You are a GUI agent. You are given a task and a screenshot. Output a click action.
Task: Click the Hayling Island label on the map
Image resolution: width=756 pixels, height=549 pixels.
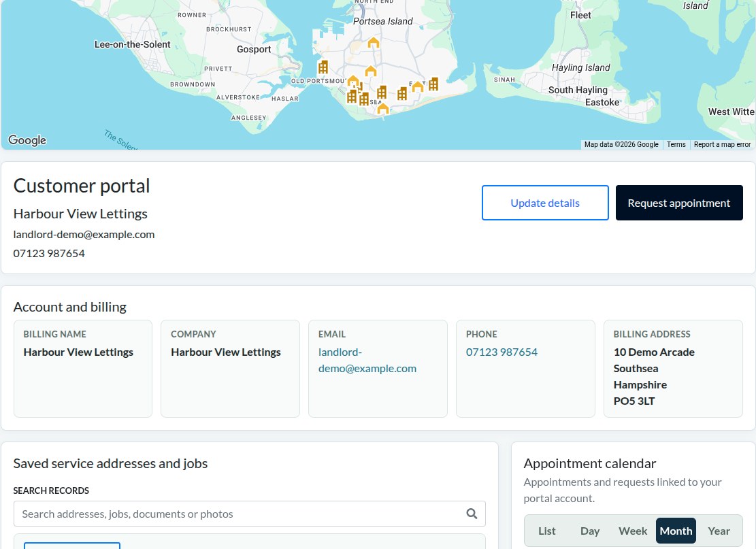coord(580,67)
